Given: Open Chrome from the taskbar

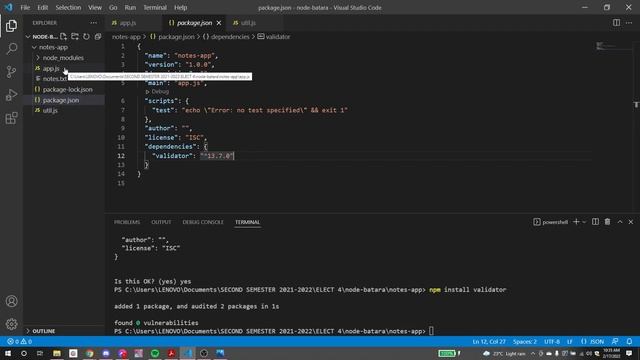Looking at the screenshot, I should point(89,353).
